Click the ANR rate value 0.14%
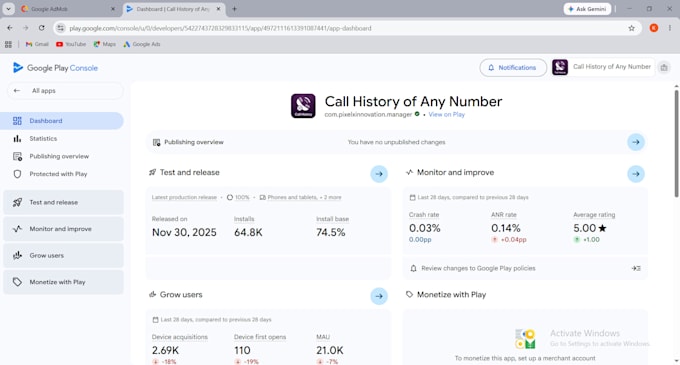Screen dimensions: 680x365 coord(506,228)
